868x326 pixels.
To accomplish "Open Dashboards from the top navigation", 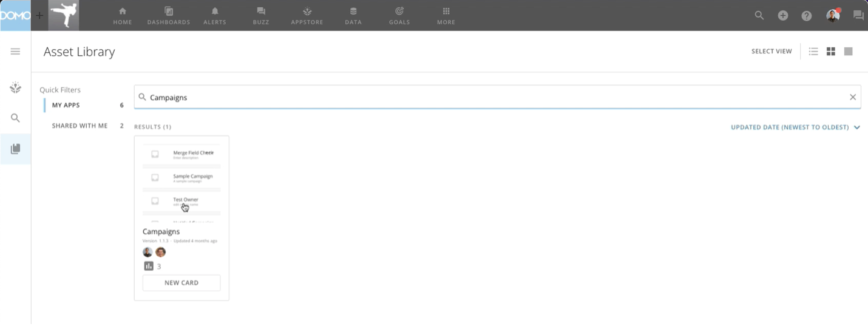I will (x=169, y=16).
